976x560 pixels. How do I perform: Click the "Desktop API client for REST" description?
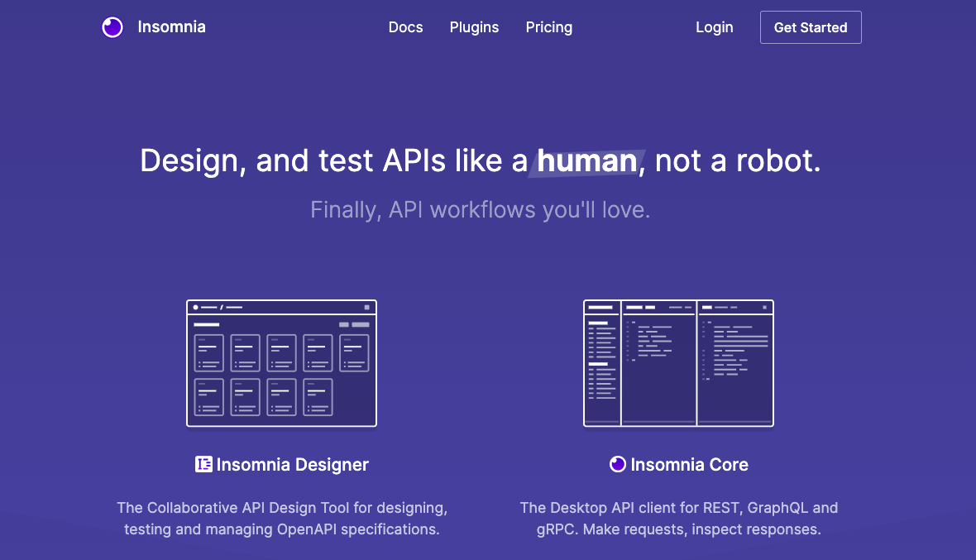coord(679,519)
